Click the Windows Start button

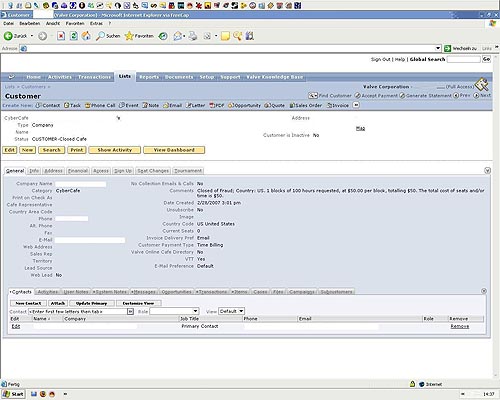pyautogui.click(x=13, y=394)
